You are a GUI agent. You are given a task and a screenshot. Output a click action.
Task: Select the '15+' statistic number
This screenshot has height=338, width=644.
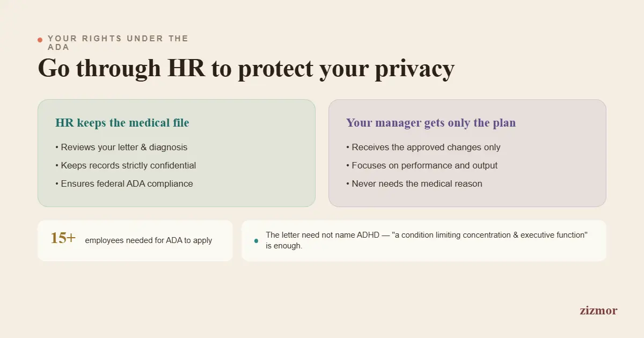tap(63, 238)
